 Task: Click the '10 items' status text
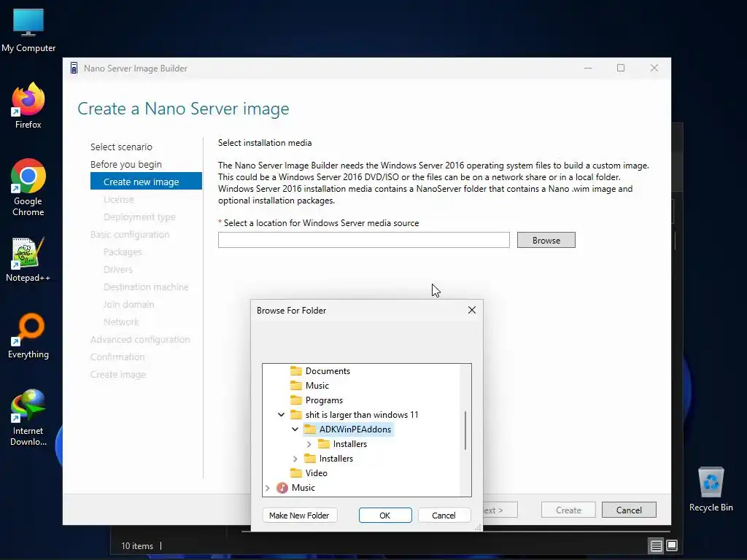[137, 545]
